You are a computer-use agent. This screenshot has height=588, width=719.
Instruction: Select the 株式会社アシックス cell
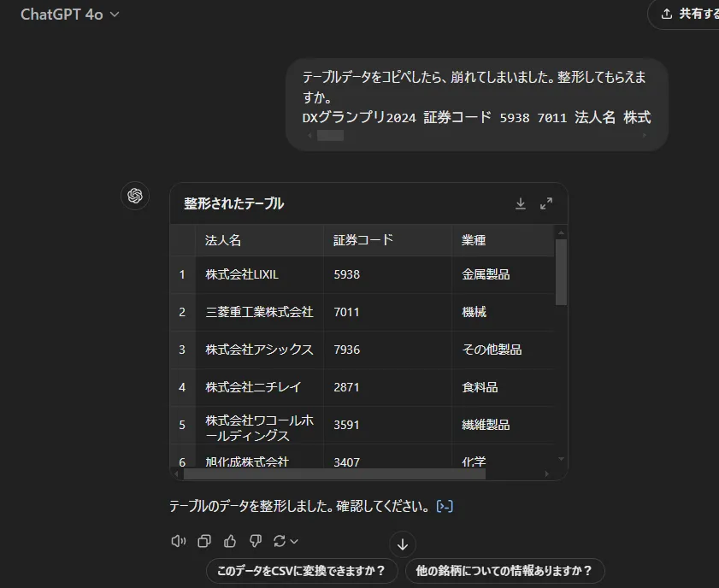pos(260,350)
